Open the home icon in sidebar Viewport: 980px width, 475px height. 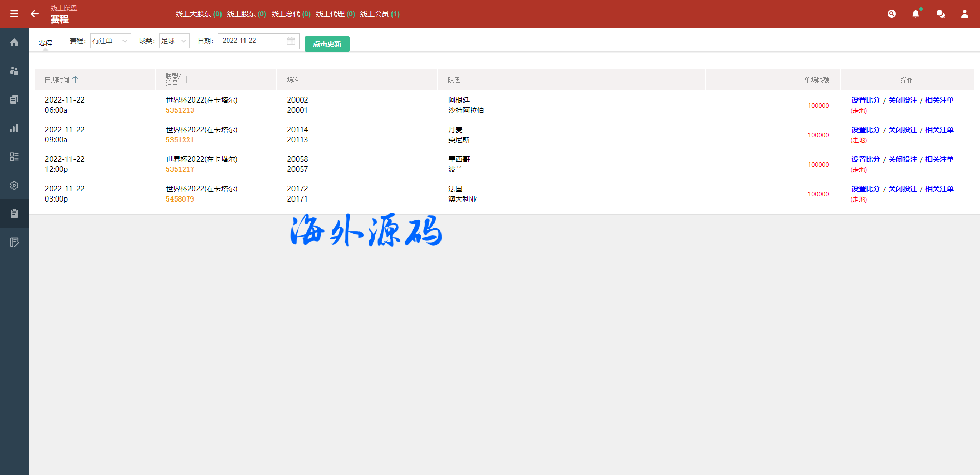tap(14, 42)
